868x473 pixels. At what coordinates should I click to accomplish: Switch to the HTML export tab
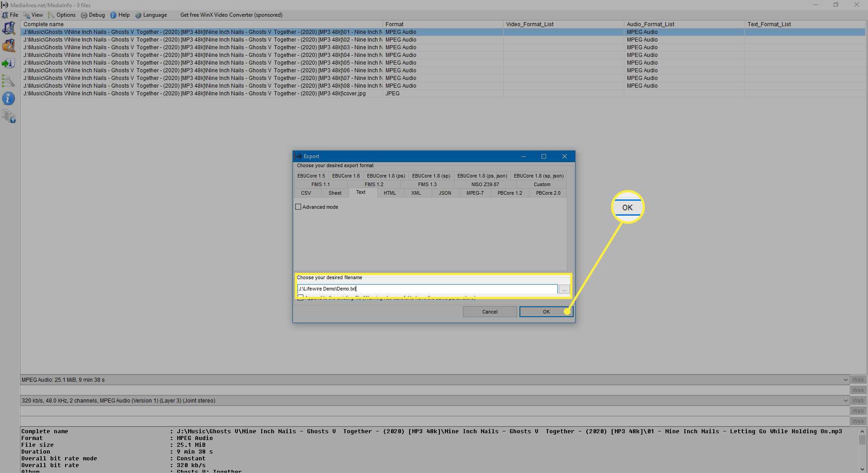pyautogui.click(x=390, y=193)
